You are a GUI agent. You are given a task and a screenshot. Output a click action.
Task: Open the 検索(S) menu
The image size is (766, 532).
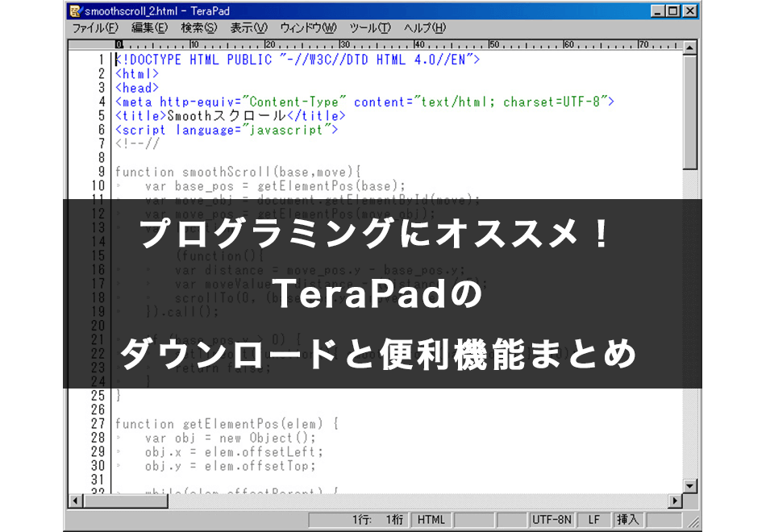pos(199,28)
